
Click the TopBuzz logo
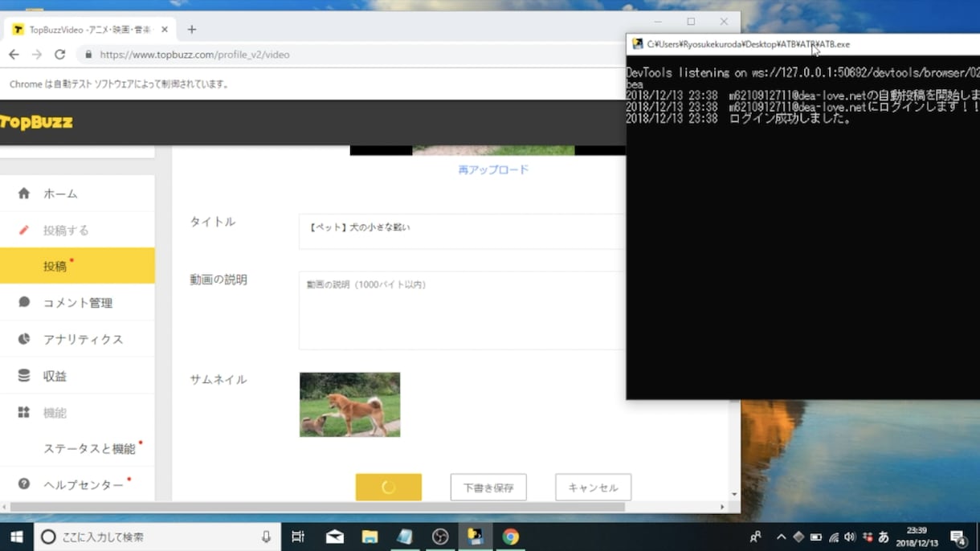point(36,122)
